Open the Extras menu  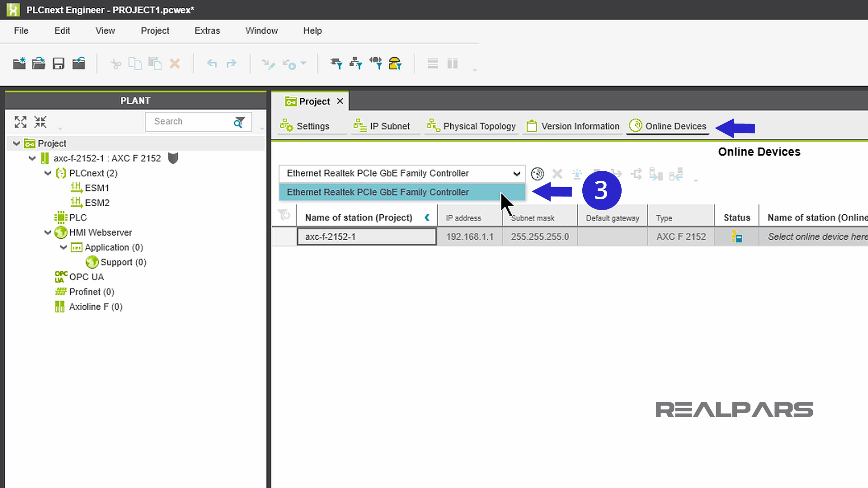(x=208, y=30)
